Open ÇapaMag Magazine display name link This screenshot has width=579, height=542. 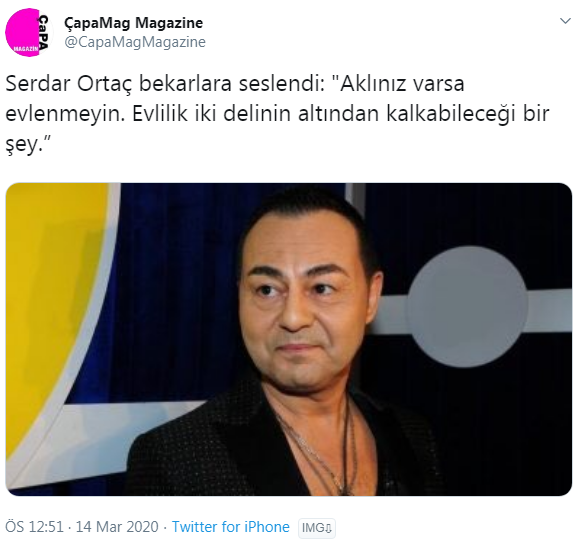coord(134,23)
